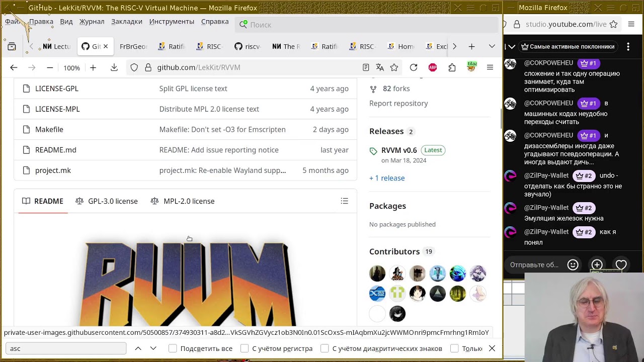Toggle 'Подсветить все' checkbox
The height and width of the screenshot is (362, 644).
(x=173, y=348)
